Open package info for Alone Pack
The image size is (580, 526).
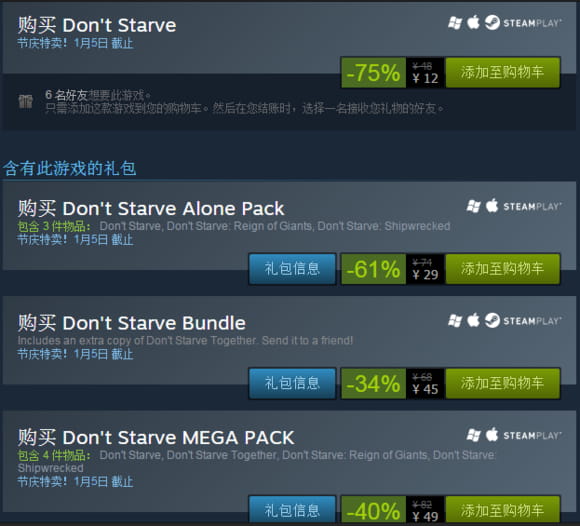click(292, 269)
